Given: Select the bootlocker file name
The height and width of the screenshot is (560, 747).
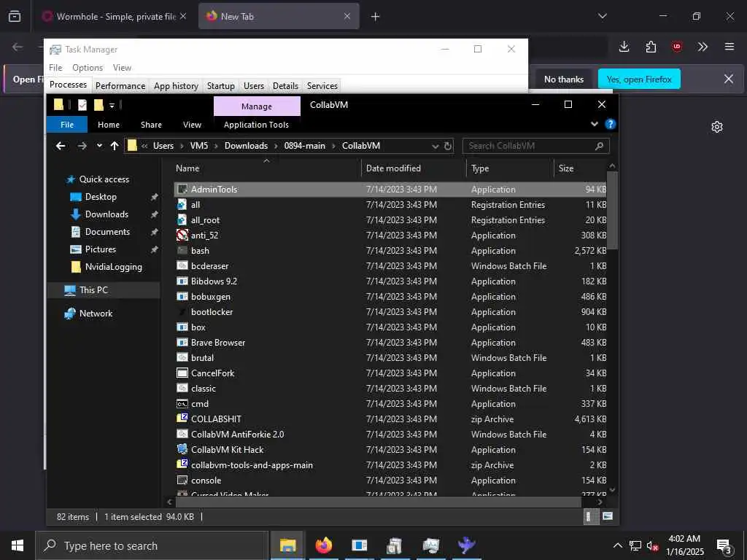Looking at the screenshot, I should (x=212, y=312).
